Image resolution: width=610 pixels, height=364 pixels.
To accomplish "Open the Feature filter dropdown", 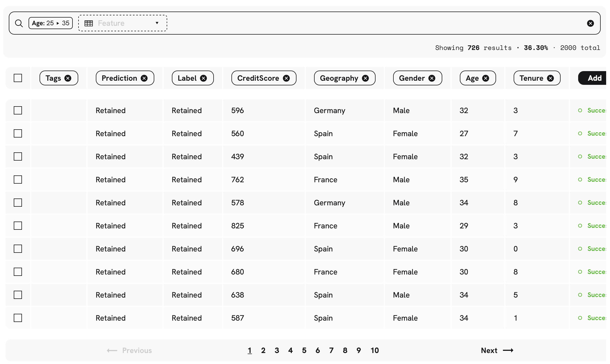I will click(122, 23).
